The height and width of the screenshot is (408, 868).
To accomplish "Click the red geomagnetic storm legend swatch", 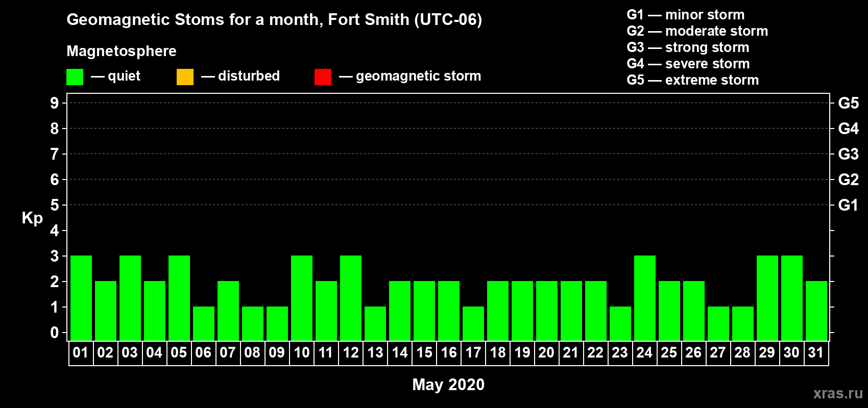I will [x=323, y=77].
